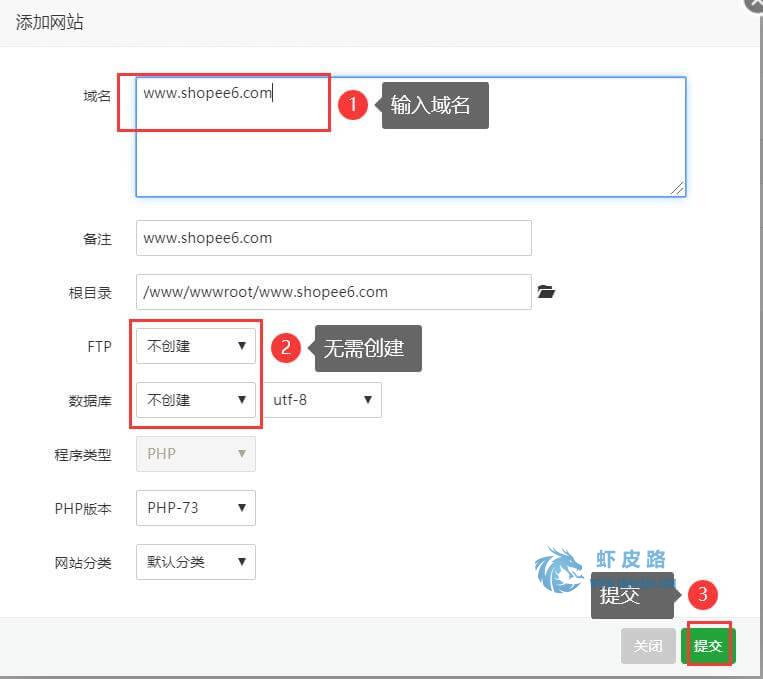Grab the domain textarea resize handle
763x679 pixels.
tap(678, 189)
